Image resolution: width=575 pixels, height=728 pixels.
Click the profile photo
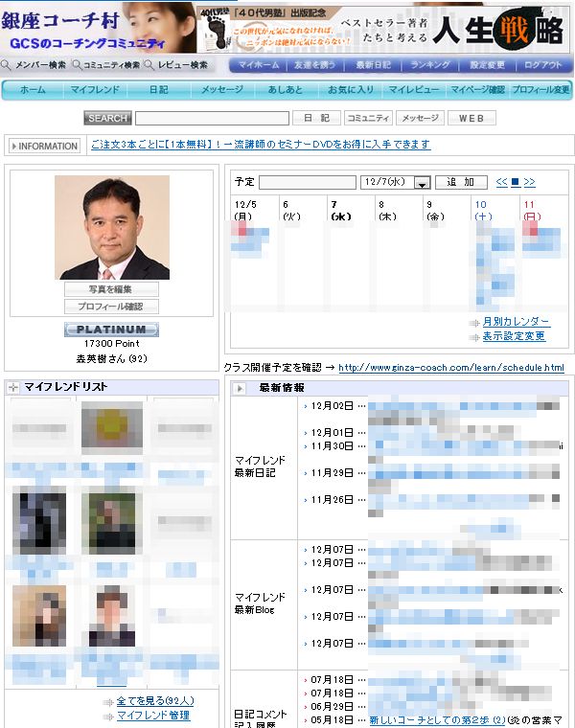[112, 227]
